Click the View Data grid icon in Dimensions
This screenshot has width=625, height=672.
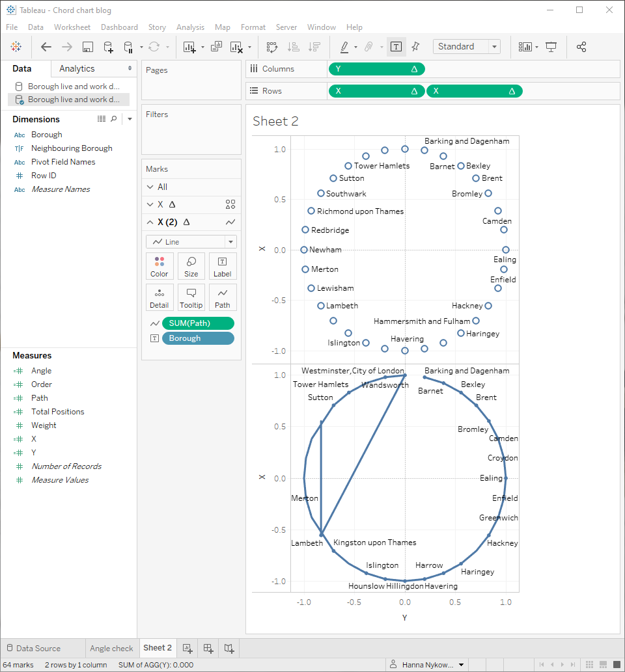[x=101, y=118]
